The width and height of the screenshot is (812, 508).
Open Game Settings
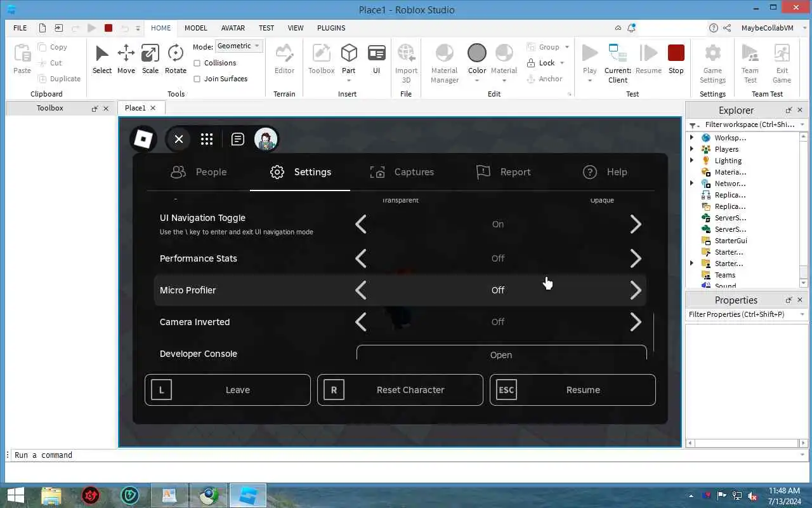(x=712, y=63)
